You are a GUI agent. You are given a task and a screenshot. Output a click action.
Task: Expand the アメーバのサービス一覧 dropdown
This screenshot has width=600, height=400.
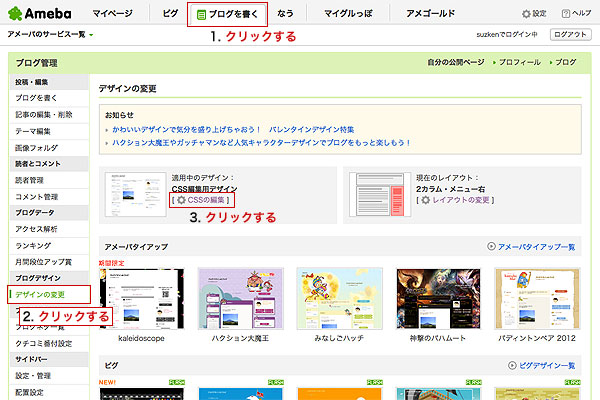(50, 35)
